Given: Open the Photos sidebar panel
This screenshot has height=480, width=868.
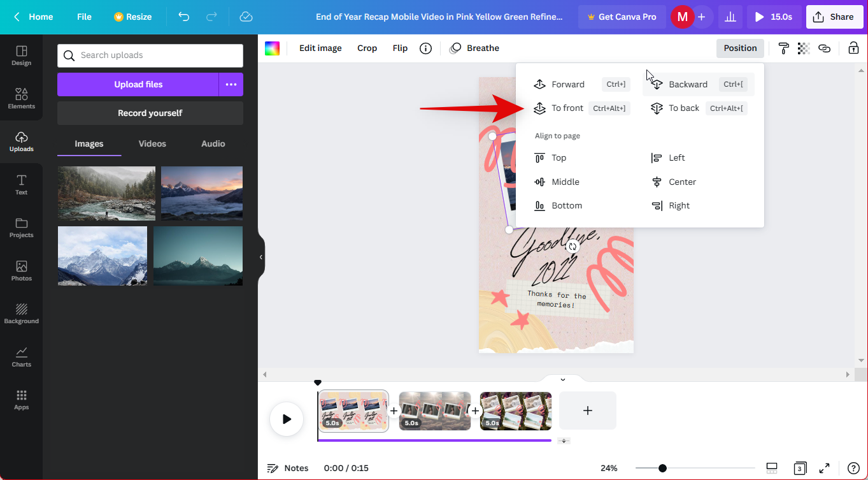Looking at the screenshot, I should click(21, 270).
